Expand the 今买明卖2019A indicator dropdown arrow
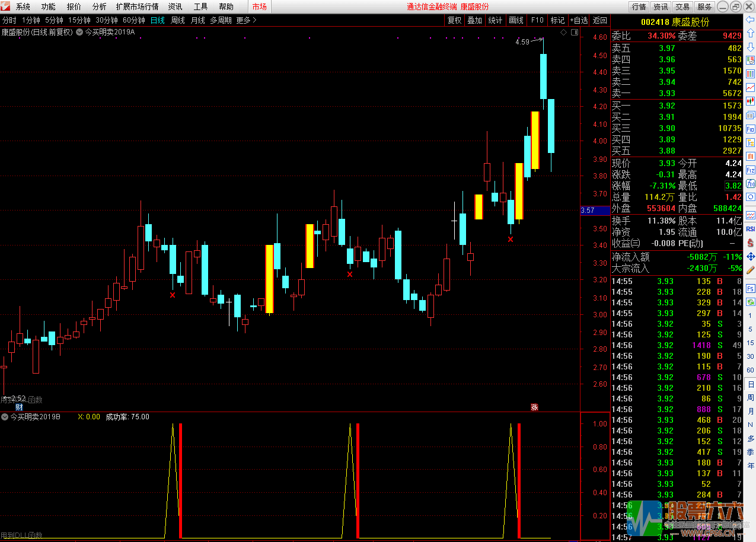756x542 pixels. coord(79,32)
